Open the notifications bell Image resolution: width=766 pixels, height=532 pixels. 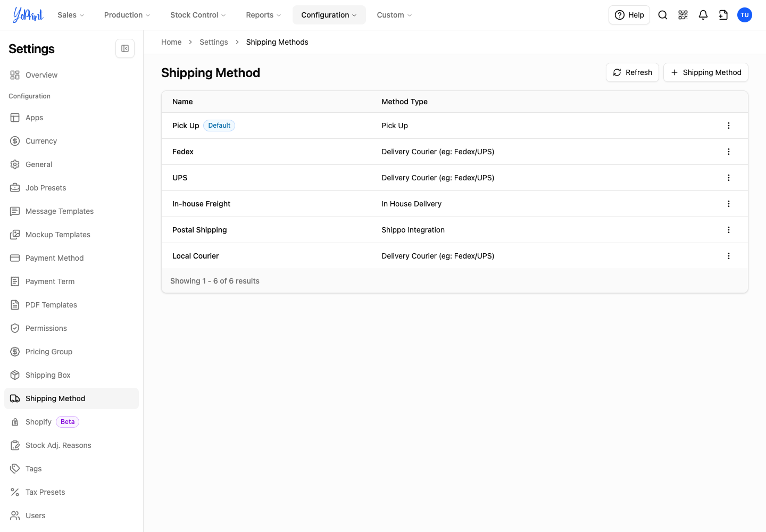pos(703,15)
